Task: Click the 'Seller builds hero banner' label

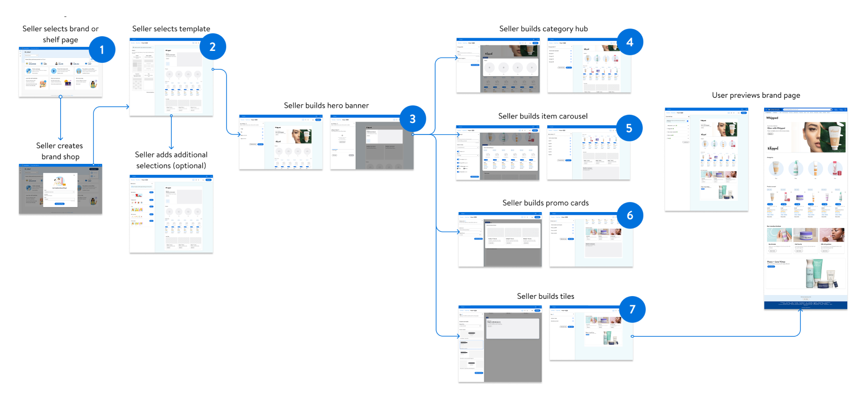Action: 326,106
